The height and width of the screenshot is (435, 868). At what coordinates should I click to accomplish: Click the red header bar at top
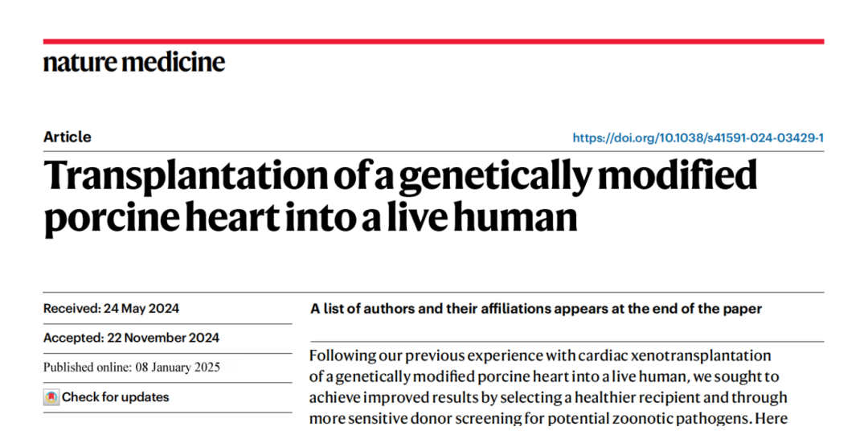tap(433, 42)
